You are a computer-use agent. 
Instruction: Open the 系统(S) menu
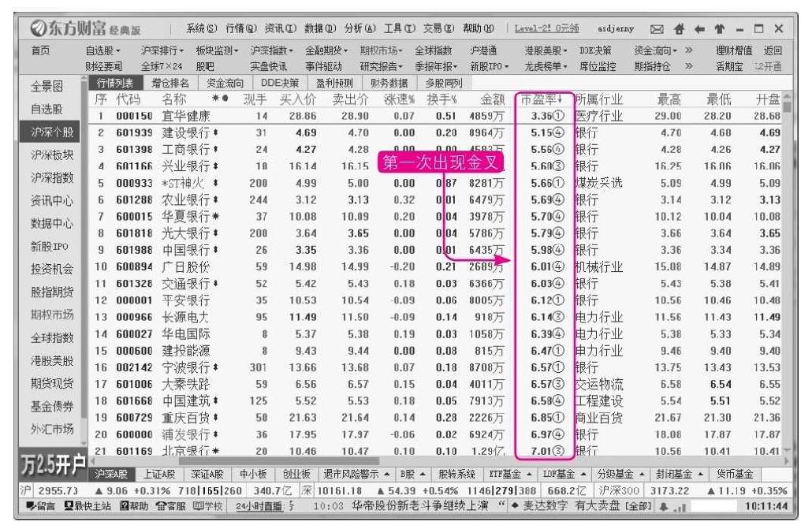pyautogui.click(x=202, y=28)
